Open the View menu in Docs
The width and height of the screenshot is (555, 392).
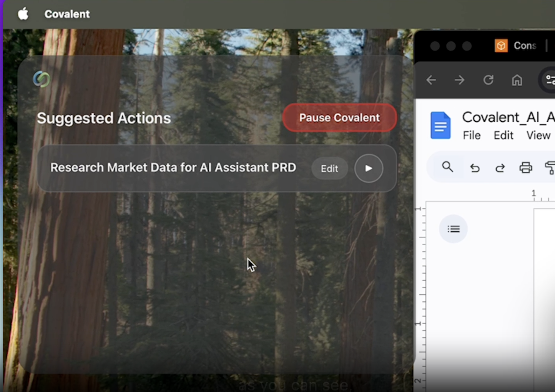click(x=538, y=135)
